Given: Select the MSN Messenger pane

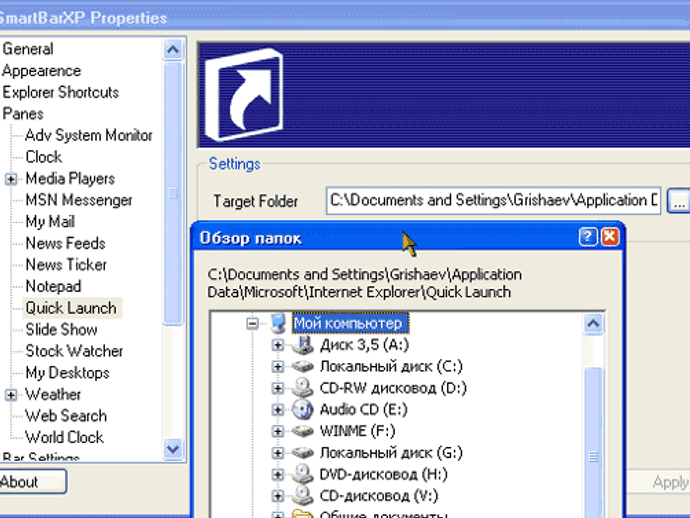Looking at the screenshot, I should 79,200.
